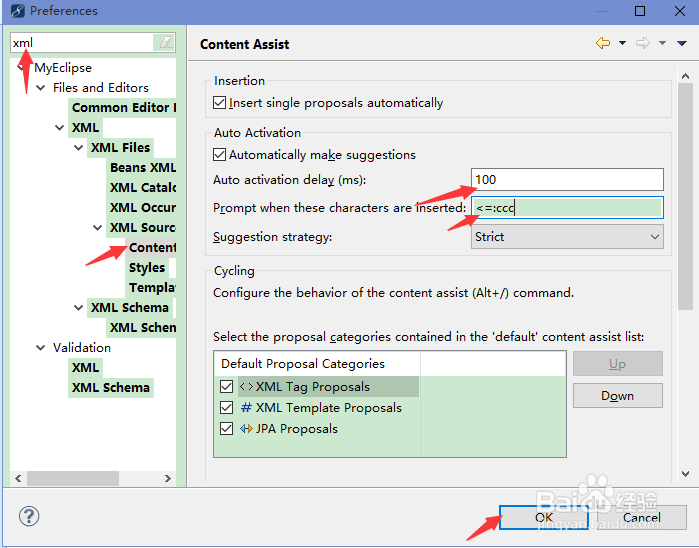This screenshot has width=699, height=548.
Task: Click the tree scroll right arrow
Action: pyautogui.click(x=168, y=478)
